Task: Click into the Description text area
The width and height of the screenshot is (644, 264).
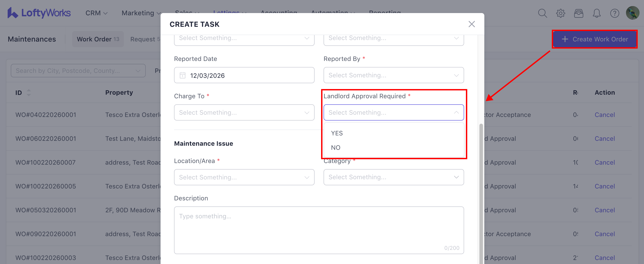Action: (x=319, y=230)
